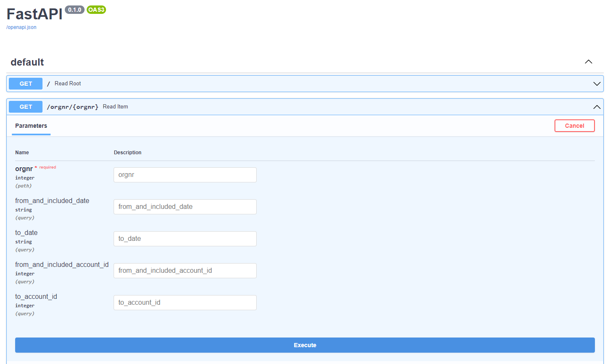This screenshot has height=364, width=613.
Task: Click the orgnr parameter name label
Action: pos(24,169)
